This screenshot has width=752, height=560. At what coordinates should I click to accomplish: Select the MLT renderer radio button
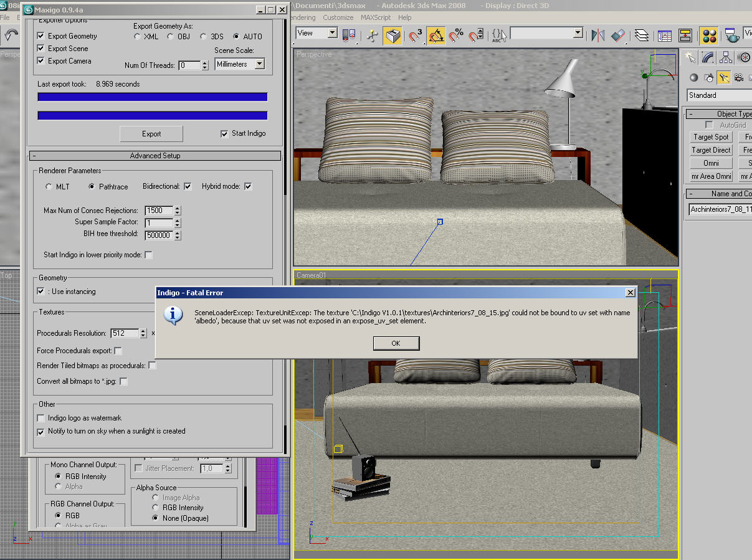point(49,186)
